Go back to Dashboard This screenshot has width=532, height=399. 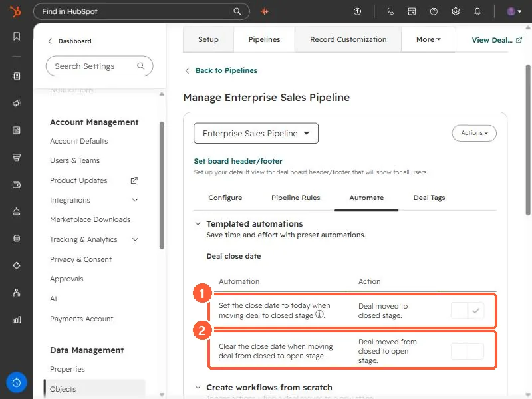(70, 41)
